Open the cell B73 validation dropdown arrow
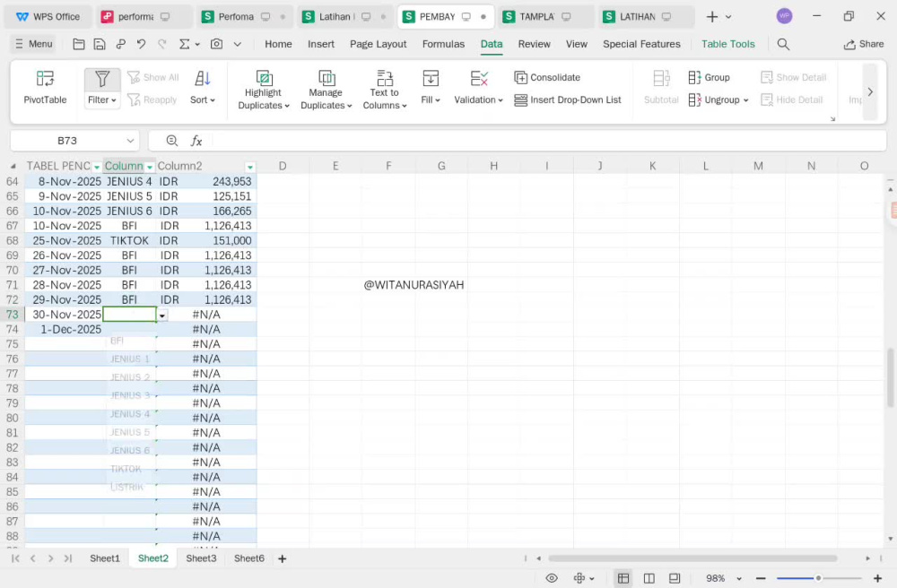 pos(162,316)
